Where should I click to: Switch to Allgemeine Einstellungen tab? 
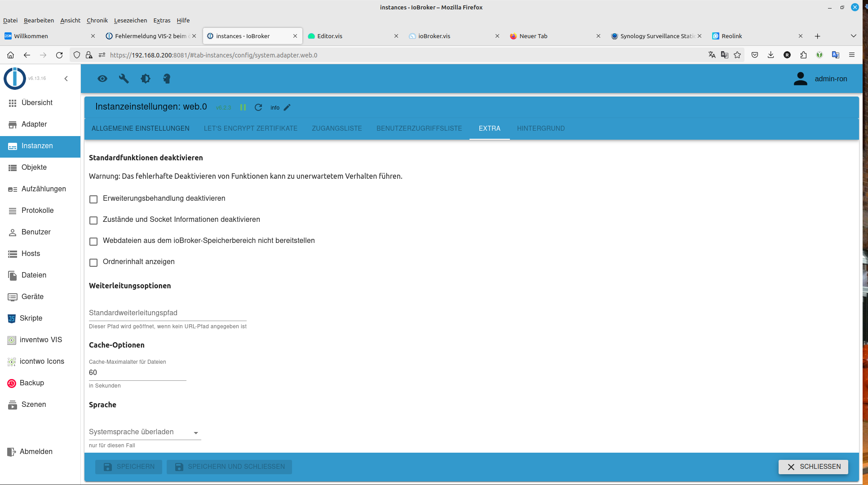click(141, 128)
